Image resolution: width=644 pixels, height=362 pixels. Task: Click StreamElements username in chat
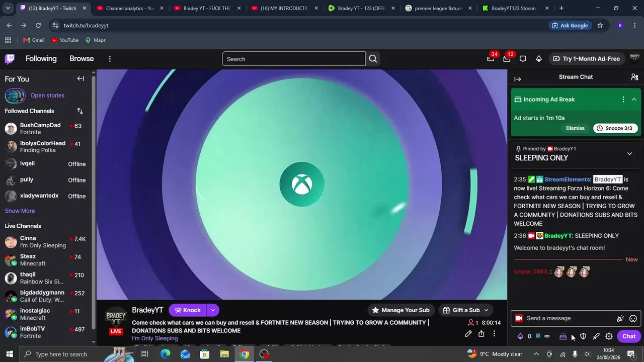click(x=567, y=179)
